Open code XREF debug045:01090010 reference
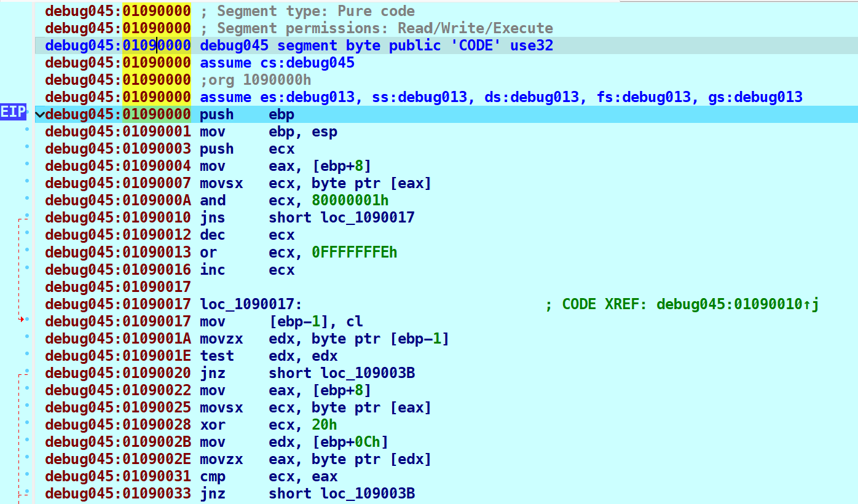 click(733, 304)
